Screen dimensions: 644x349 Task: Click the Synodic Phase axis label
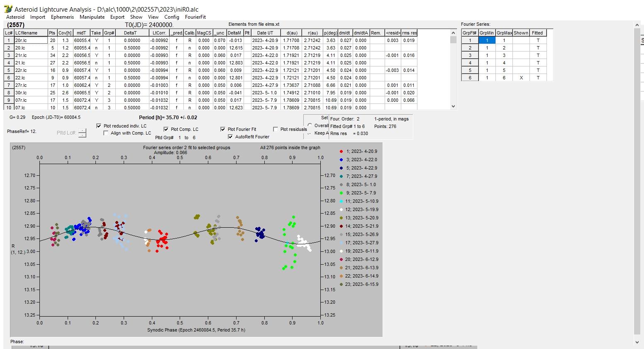pyautogui.click(x=196, y=330)
